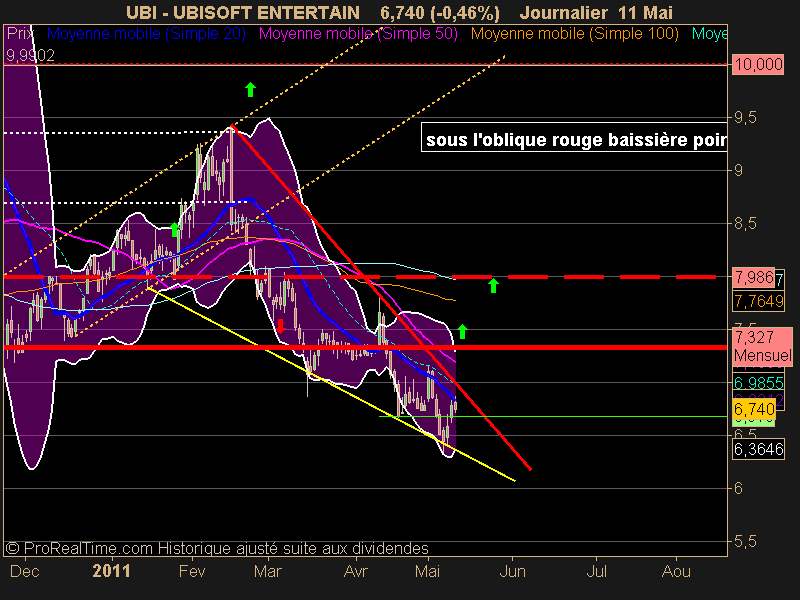800x600 pixels.
Task: Click the "Mai" label on the time axis
Action: coord(428,571)
